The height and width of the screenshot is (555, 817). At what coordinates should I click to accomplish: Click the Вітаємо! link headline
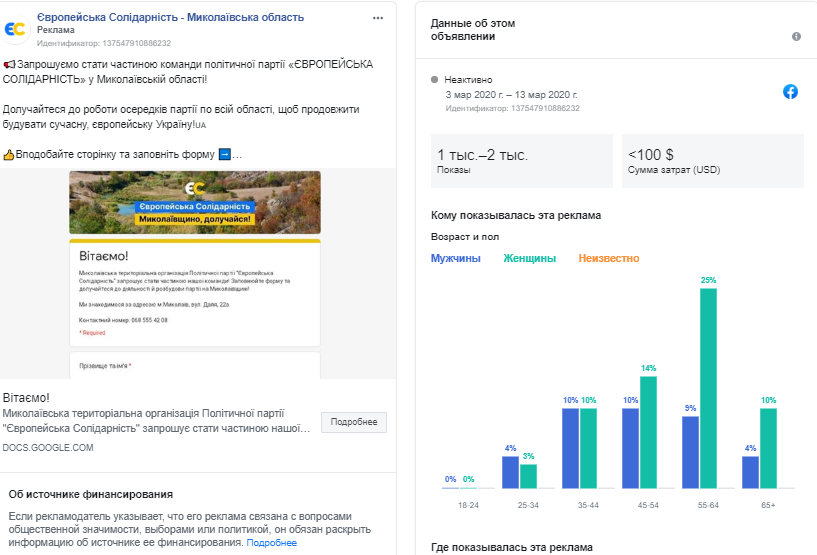(x=27, y=397)
